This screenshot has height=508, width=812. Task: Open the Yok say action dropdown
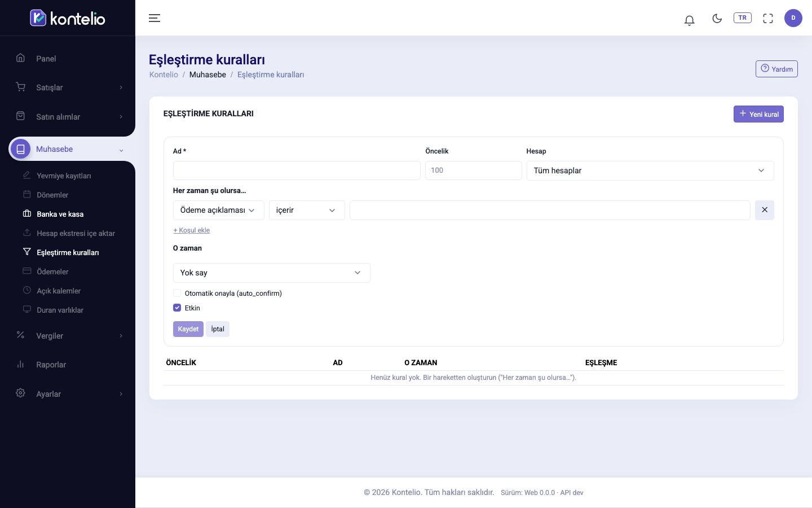point(271,273)
